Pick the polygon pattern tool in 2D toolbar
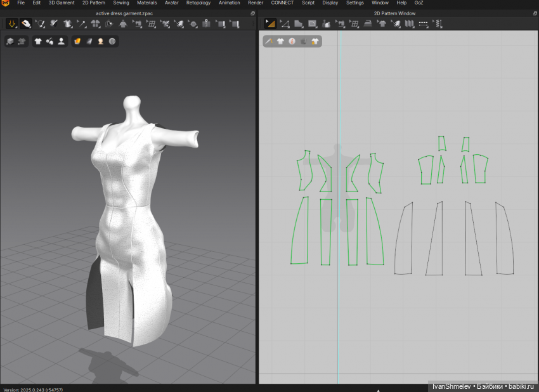 pyautogui.click(x=299, y=23)
